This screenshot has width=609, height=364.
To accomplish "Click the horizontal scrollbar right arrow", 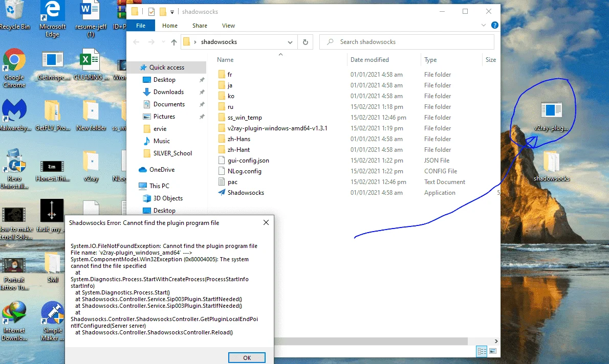I will pos(496,341).
